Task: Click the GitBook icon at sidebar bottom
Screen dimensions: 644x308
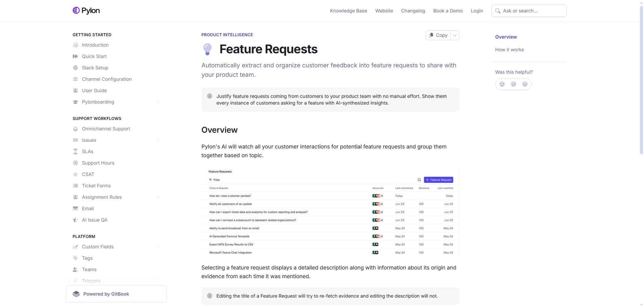Action: 76,294
